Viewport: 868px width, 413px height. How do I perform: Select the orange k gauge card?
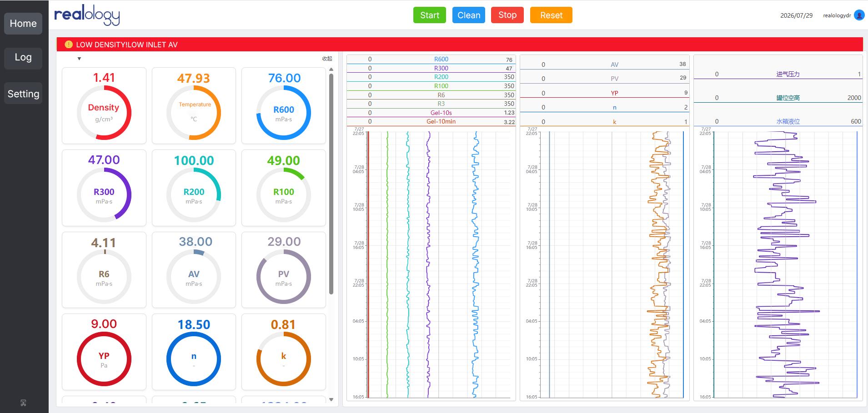click(x=284, y=352)
